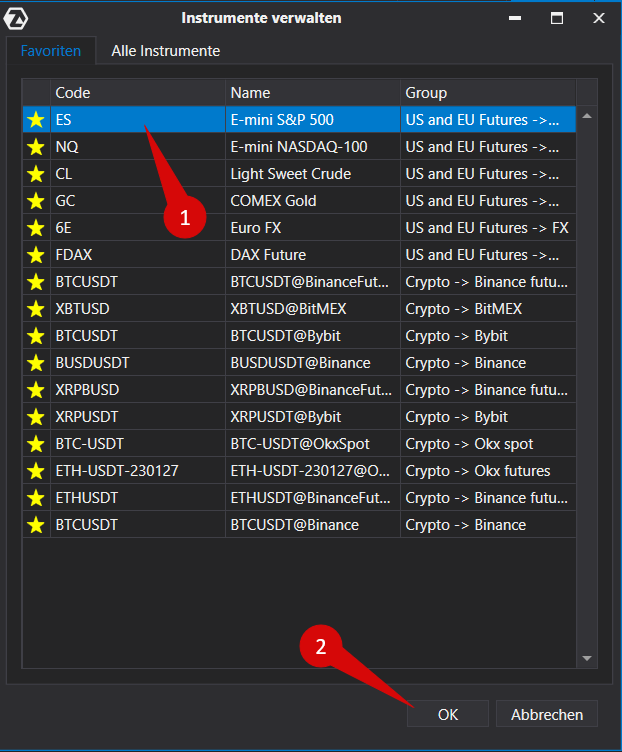Open the Alle Instrumente tab
The image size is (622, 752).
click(x=165, y=51)
